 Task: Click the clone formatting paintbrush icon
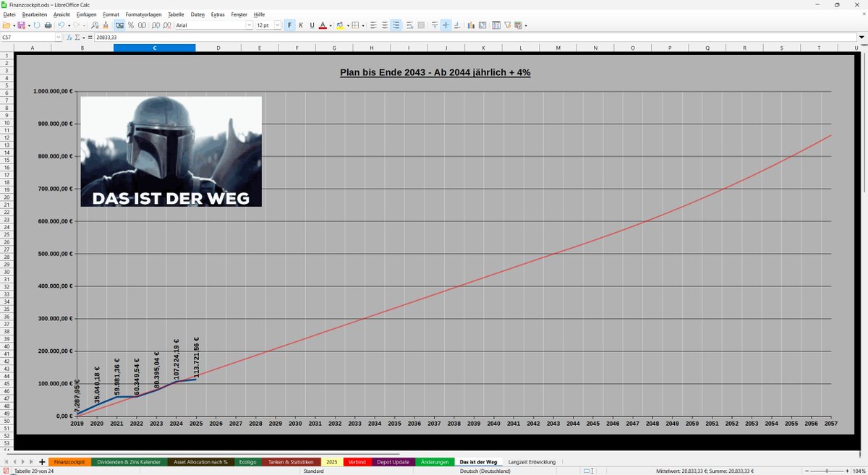105,25
